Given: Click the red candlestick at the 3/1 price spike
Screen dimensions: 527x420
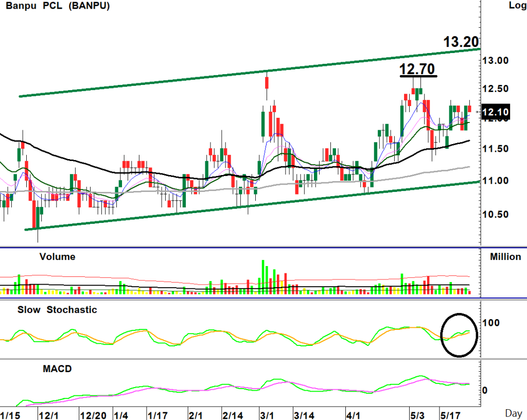Looking at the screenshot, I should 267,83.
